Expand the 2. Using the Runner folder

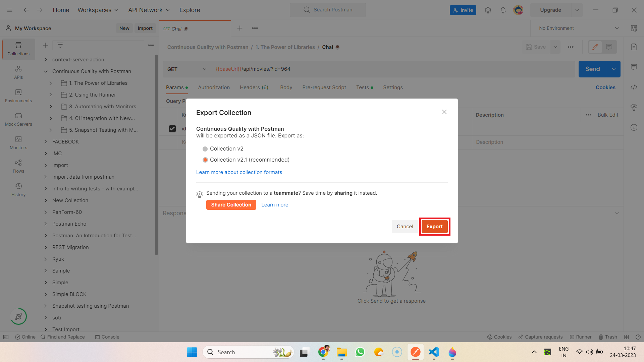(51, 95)
